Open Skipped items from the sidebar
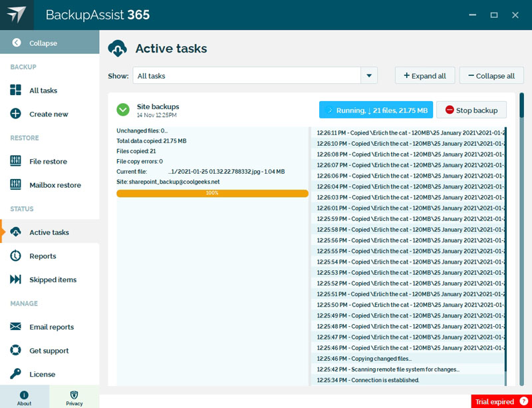532x408 pixels. click(49, 280)
